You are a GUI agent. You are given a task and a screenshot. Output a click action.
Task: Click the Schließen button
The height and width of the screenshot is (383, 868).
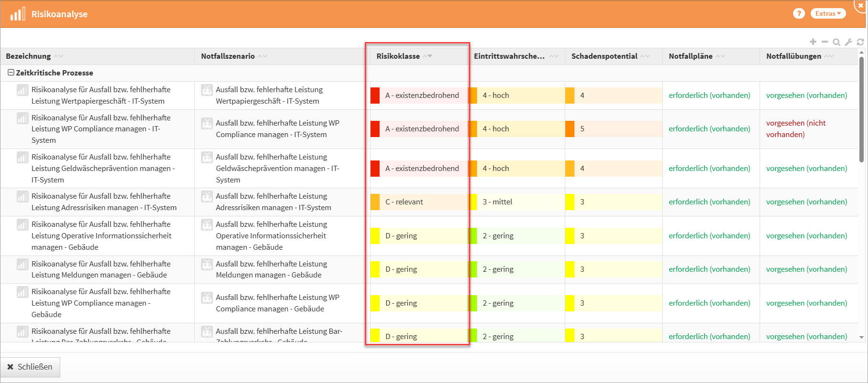pos(30,367)
